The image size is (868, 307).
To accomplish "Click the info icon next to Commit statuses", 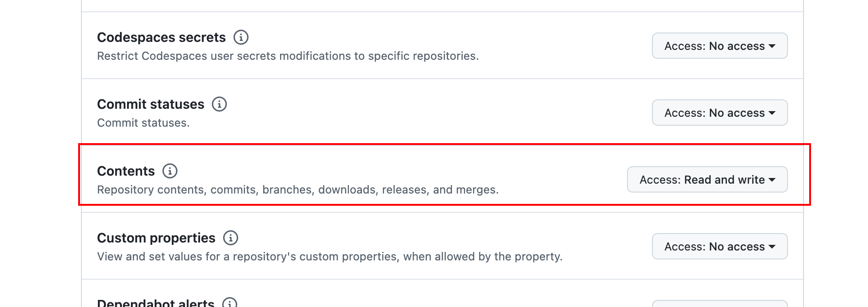I will 219,104.
